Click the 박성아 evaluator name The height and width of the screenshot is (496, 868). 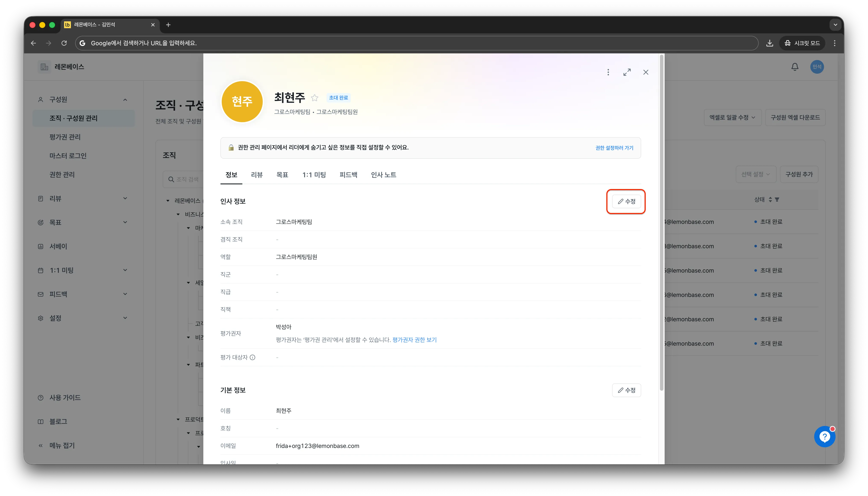[x=283, y=327]
